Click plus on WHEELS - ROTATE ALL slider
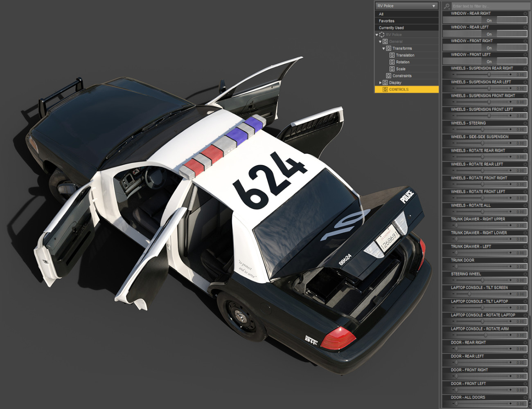This screenshot has height=409, width=532. point(510,211)
